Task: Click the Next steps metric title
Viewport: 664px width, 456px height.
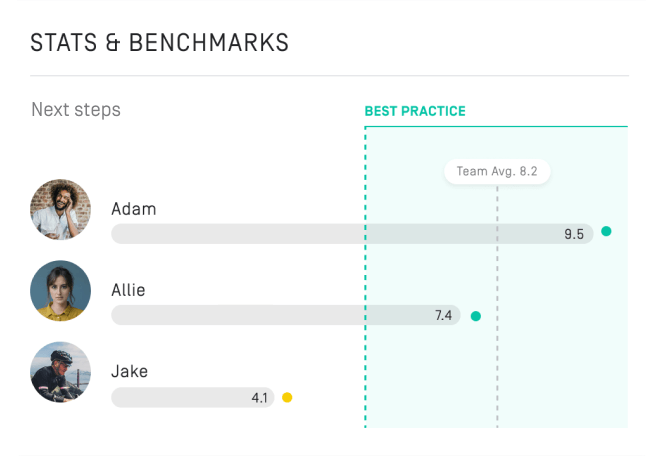Action: pos(76,110)
